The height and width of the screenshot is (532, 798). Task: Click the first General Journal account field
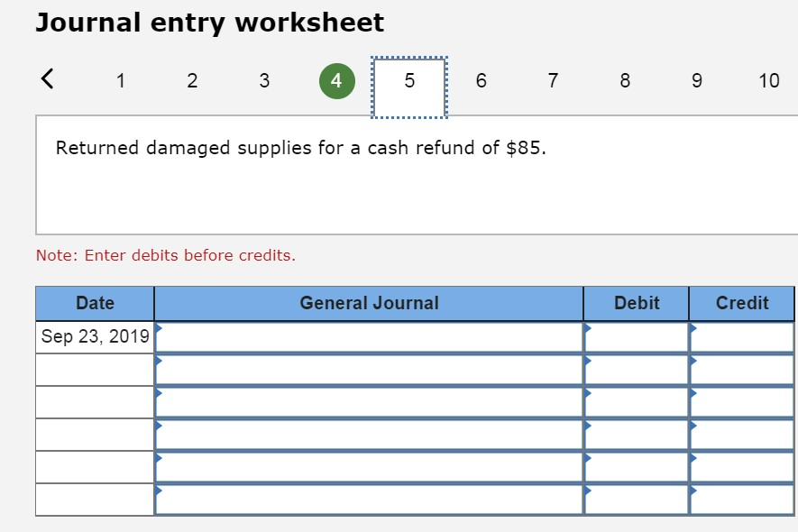368,335
